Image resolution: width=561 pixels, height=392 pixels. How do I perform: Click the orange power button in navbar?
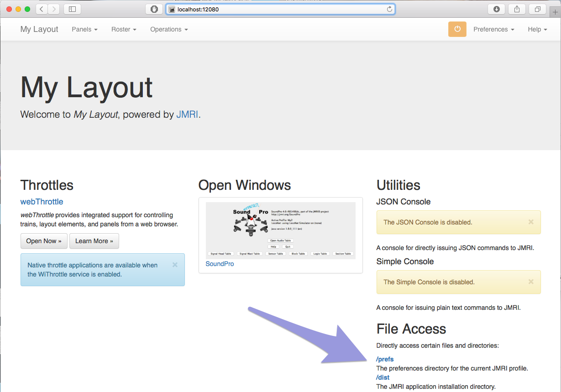(457, 29)
